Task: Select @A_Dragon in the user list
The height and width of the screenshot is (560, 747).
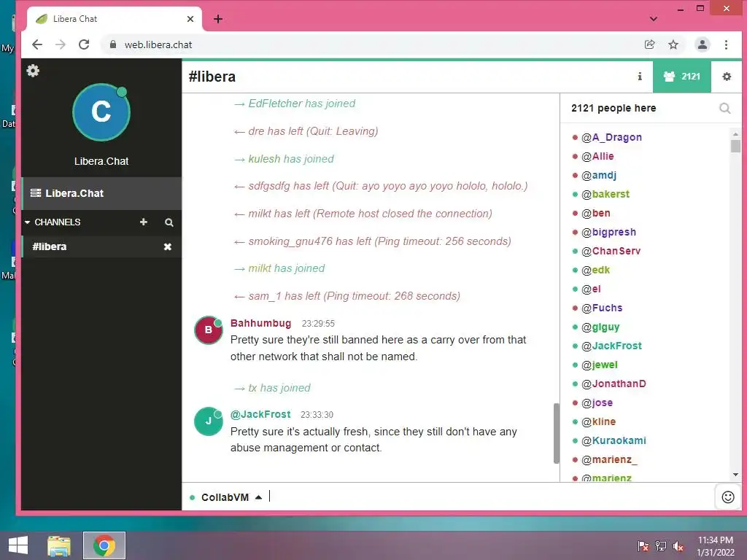Action: click(611, 137)
